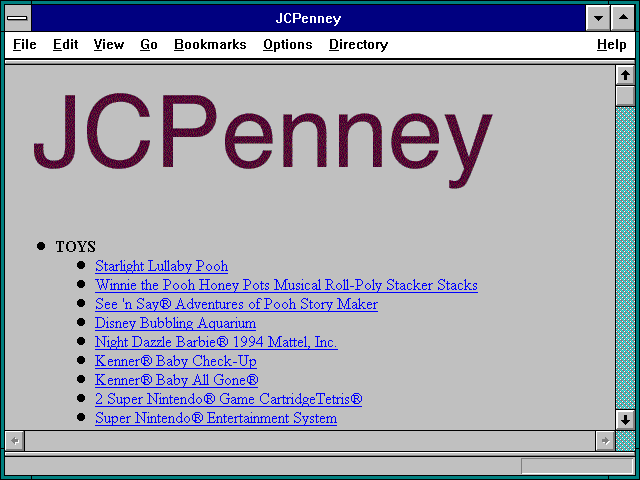Open the window control menu box

17,18
